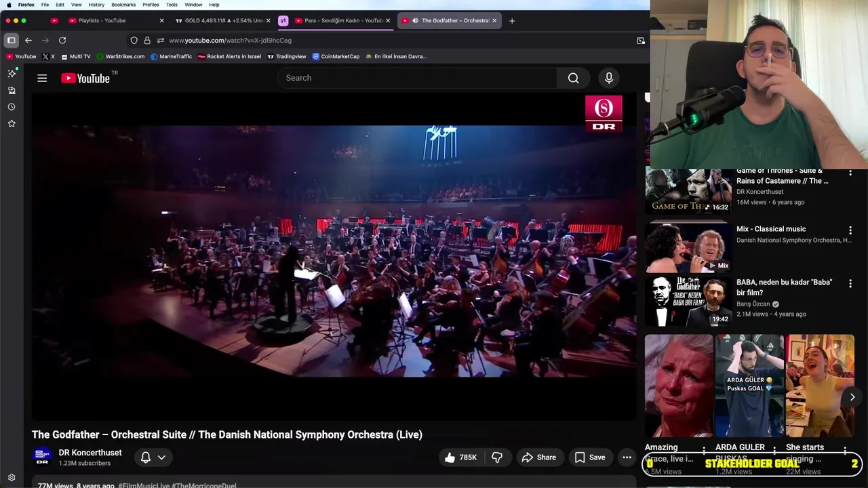Close the Pera - Sevdiğim Kadın tab
Viewport: 868px width, 488px height.
click(x=388, y=20)
